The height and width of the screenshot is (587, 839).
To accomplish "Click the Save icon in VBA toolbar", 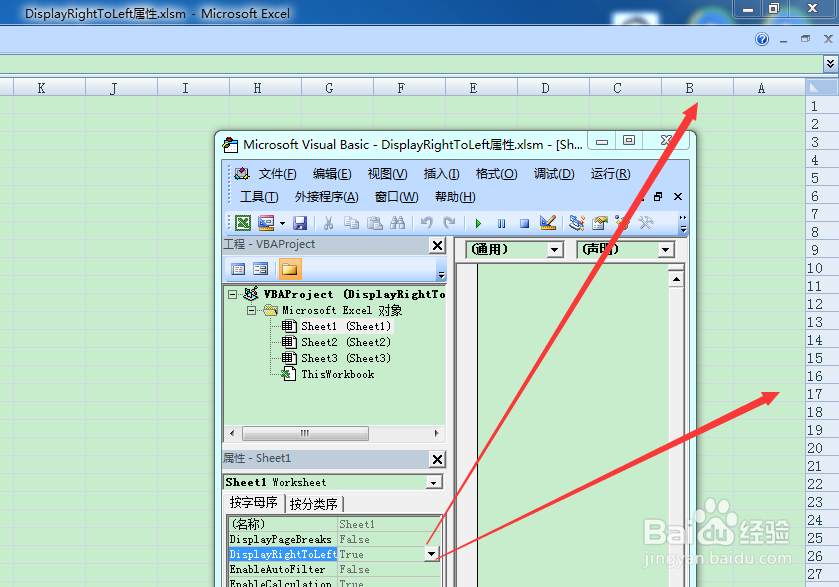I will pyautogui.click(x=301, y=222).
